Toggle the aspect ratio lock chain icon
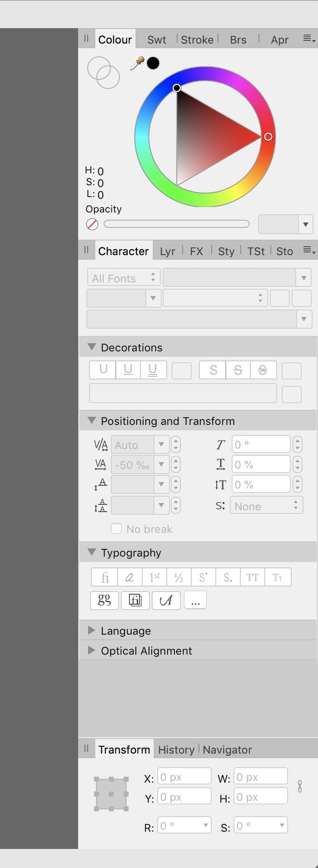Screen dimensions: 318x868 point(300,786)
